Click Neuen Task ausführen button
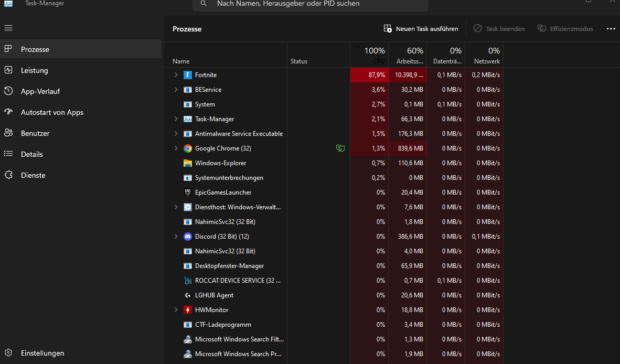The width and height of the screenshot is (620, 364). click(x=421, y=29)
